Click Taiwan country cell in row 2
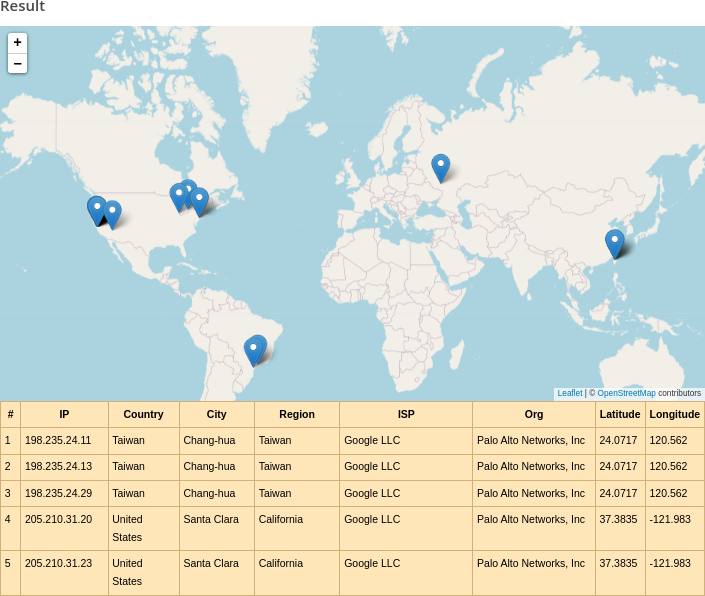705x596 pixels. [128, 467]
